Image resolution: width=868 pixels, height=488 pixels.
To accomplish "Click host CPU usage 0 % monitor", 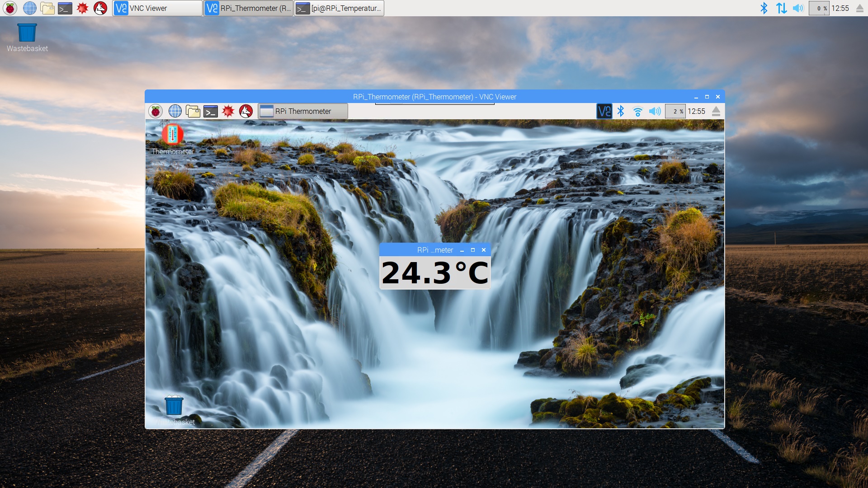I will click(x=819, y=8).
